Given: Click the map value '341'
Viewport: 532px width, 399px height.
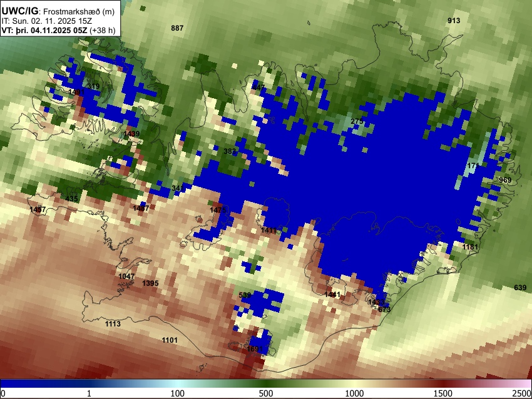Looking at the screenshot, I should click(178, 188).
